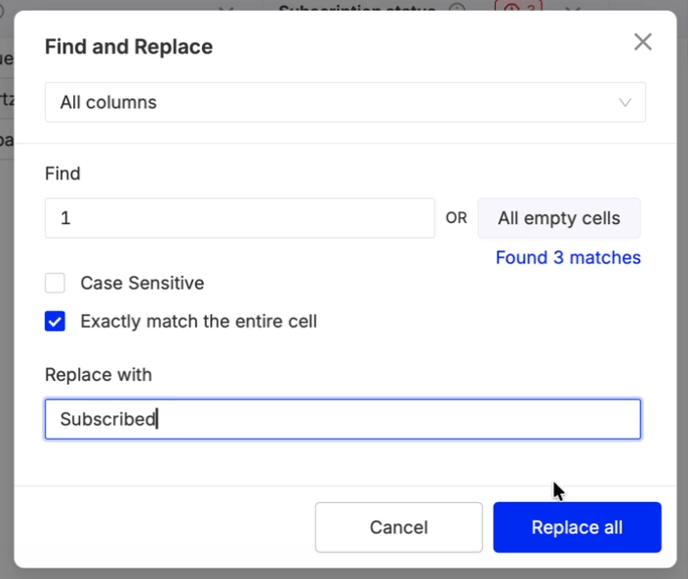Focus the Replace with field showing Subscribed
The height and width of the screenshot is (579, 688).
point(342,419)
